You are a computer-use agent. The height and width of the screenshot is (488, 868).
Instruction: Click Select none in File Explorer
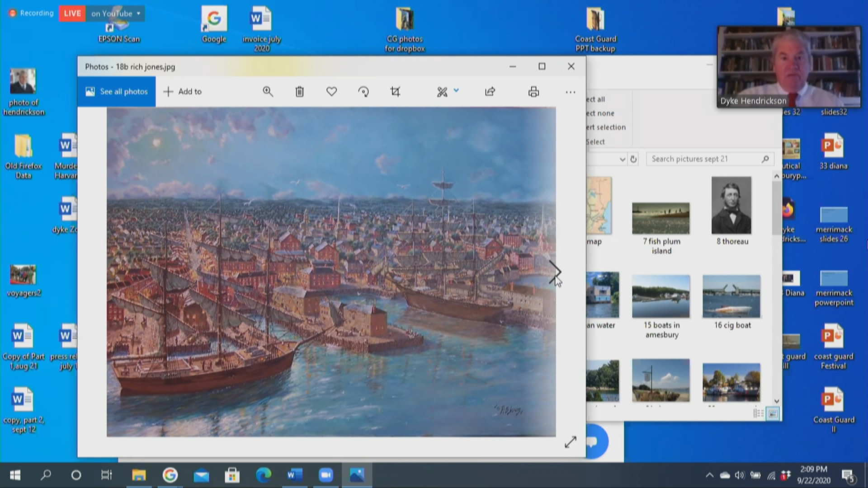[601, 113]
